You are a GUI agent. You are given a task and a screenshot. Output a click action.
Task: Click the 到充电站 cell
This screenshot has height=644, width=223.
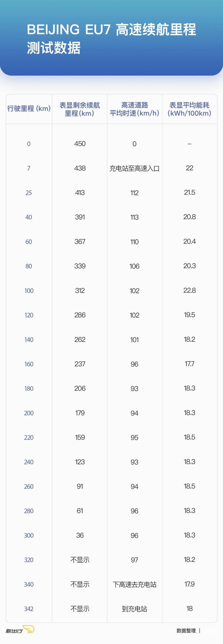click(x=135, y=609)
